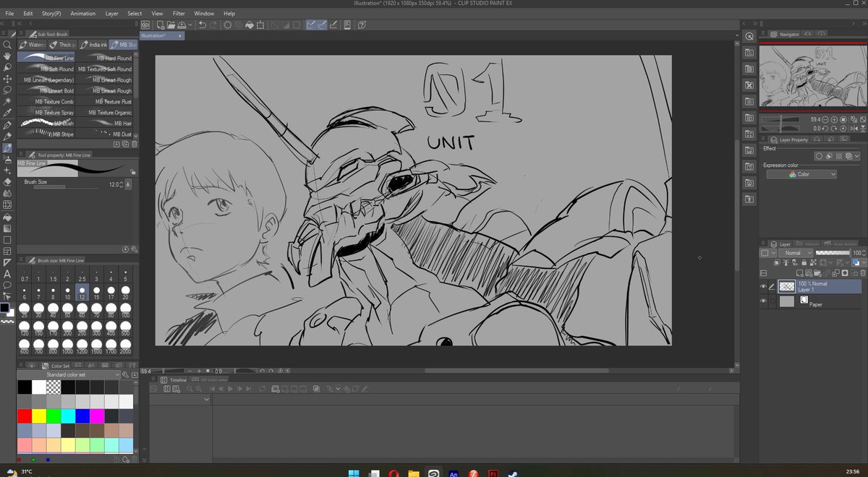Click the Quick Access magnifier panel icon
This screenshot has height=477, width=868.
click(749, 37)
